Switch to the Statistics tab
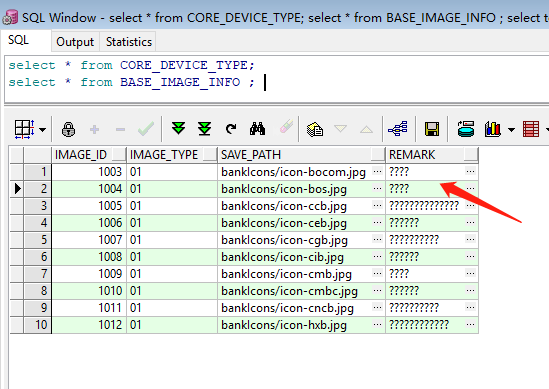The width and height of the screenshot is (549, 389). point(129,42)
